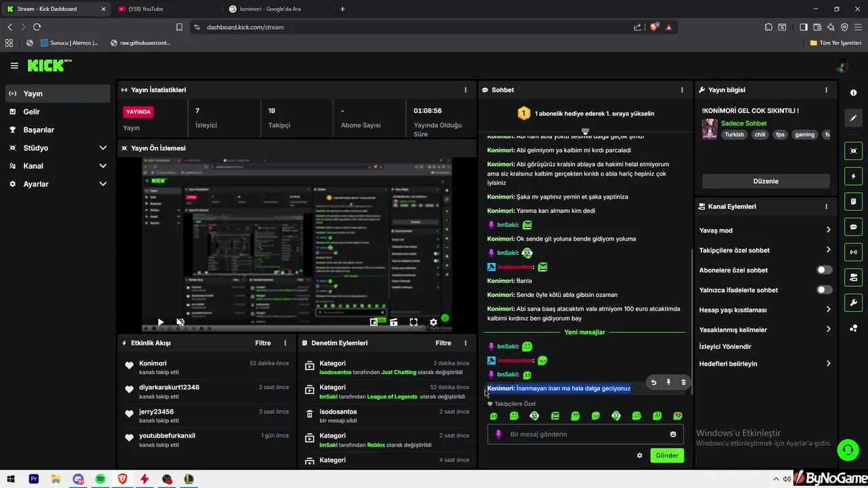Open Premiere Pro from the taskbar
The width and height of the screenshot is (868, 488).
(34, 479)
